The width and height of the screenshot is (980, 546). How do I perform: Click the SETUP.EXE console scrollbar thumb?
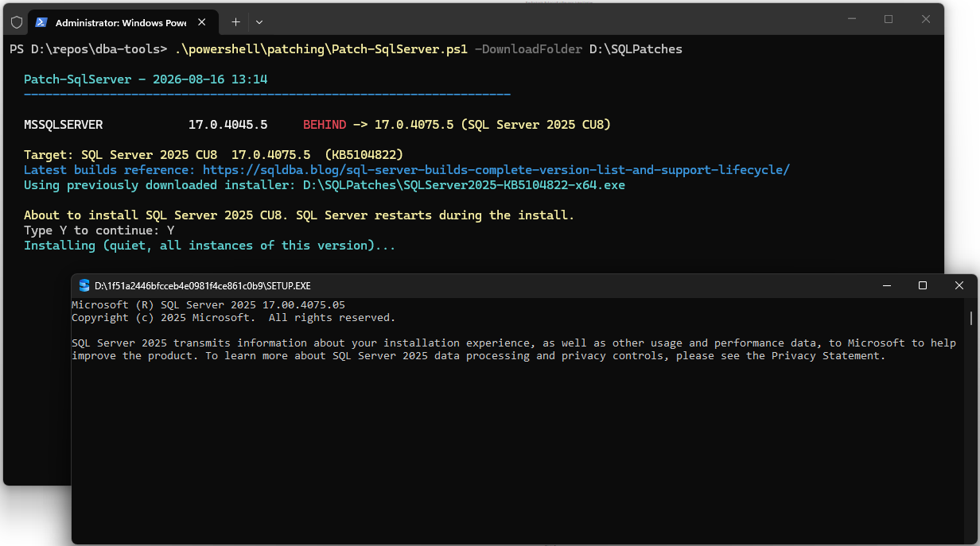(971, 319)
